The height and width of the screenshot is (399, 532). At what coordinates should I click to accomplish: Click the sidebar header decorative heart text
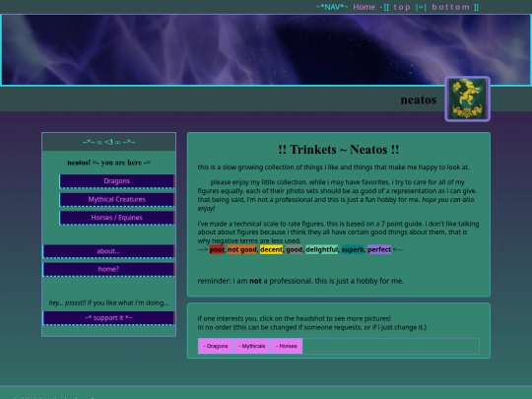pyautogui.click(x=109, y=142)
